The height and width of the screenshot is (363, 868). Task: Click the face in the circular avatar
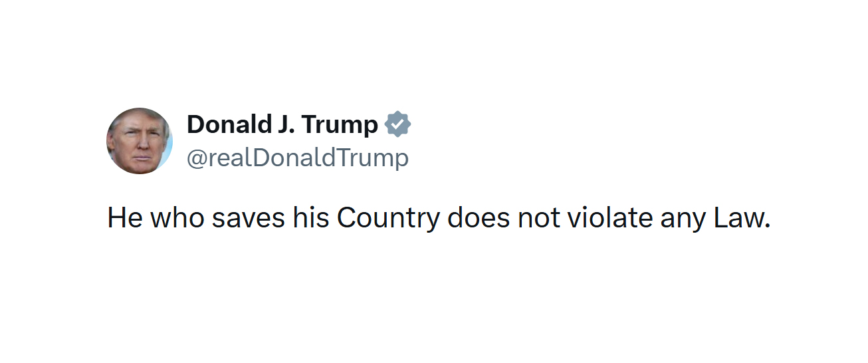pyautogui.click(x=139, y=144)
